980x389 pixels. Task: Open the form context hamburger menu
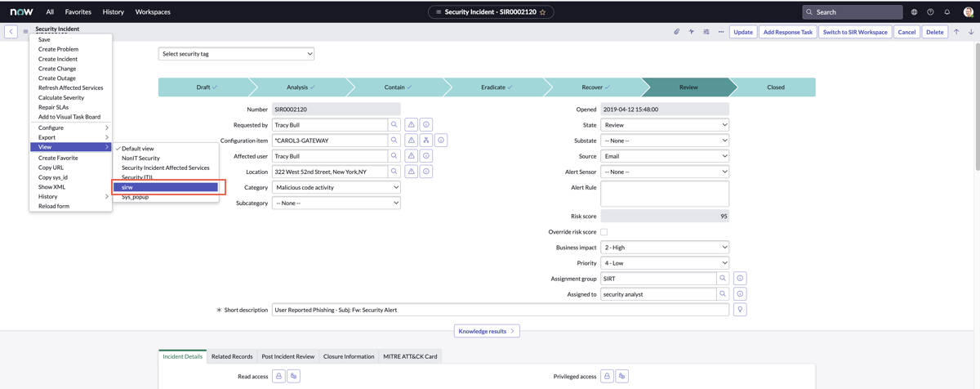click(x=25, y=32)
